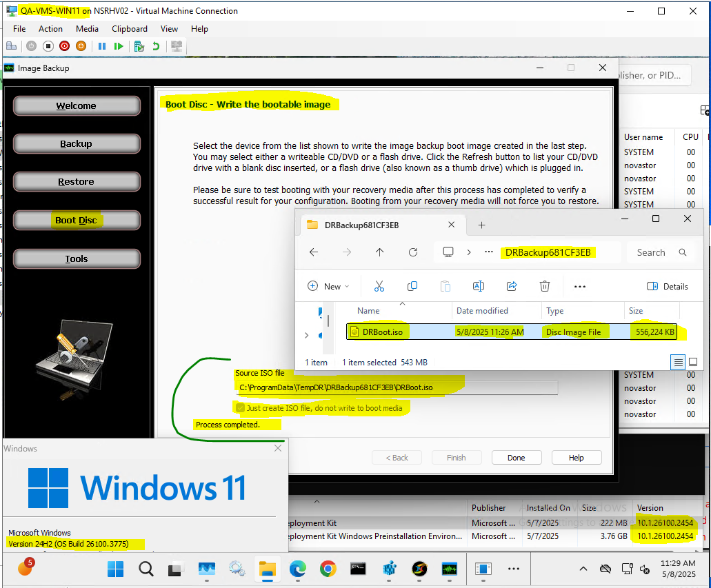The height and width of the screenshot is (588, 711).
Task: Click the '556,224 KB' size cell
Action: click(x=654, y=332)
